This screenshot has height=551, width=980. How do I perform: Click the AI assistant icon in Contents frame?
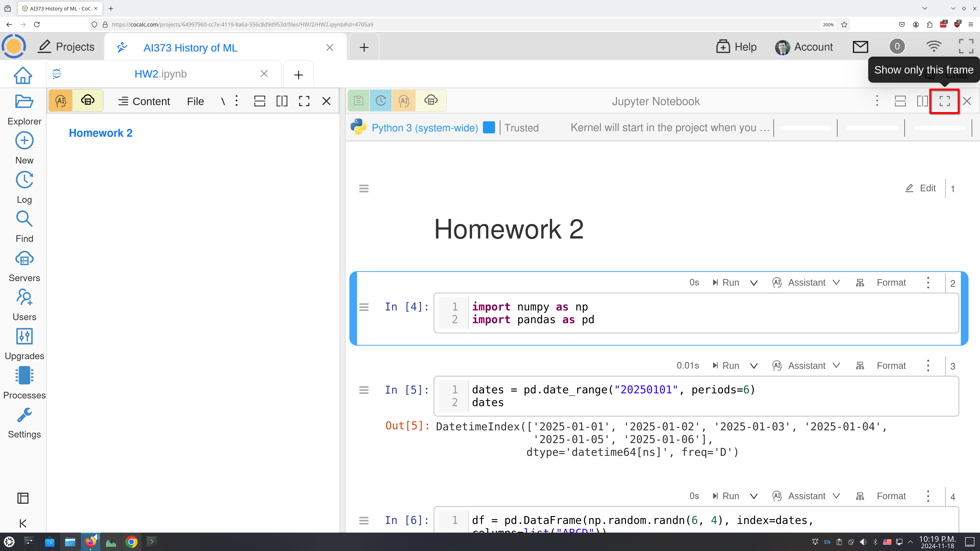point(60,101)
